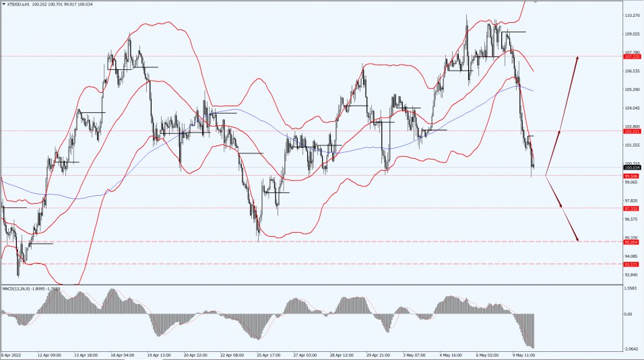Click the 22 Apr 08:00 time label
The width and height of the screenshot is (644, 360).
[x=232, y=355]
